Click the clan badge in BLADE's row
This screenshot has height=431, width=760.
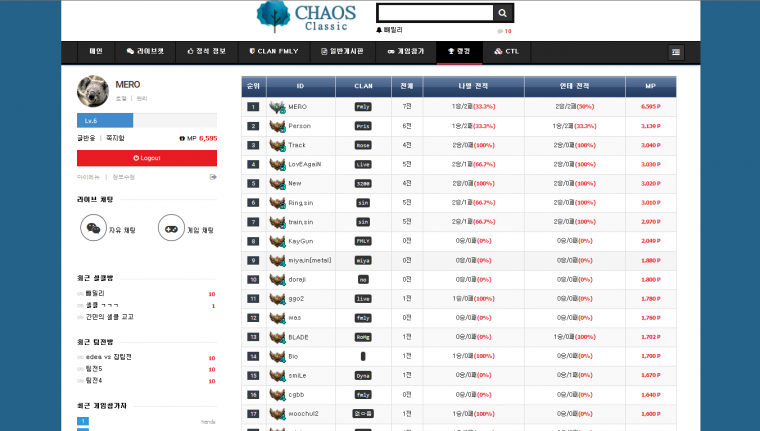coord(363,337)
